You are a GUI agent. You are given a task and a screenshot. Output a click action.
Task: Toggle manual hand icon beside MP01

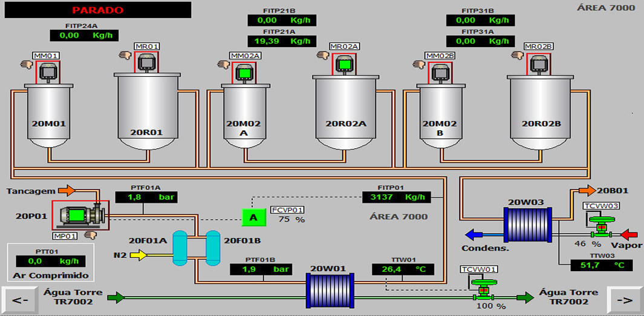pyautogui.click(x=91, y=235)
